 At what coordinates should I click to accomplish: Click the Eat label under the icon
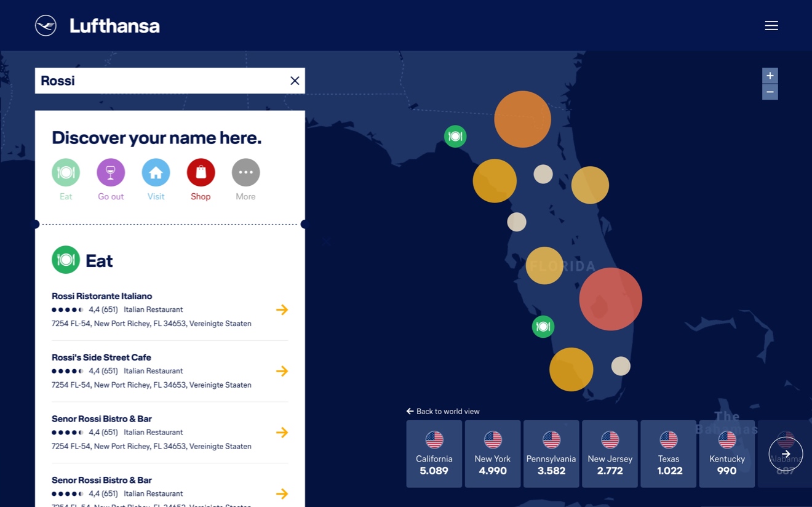[x=66, y=196]
